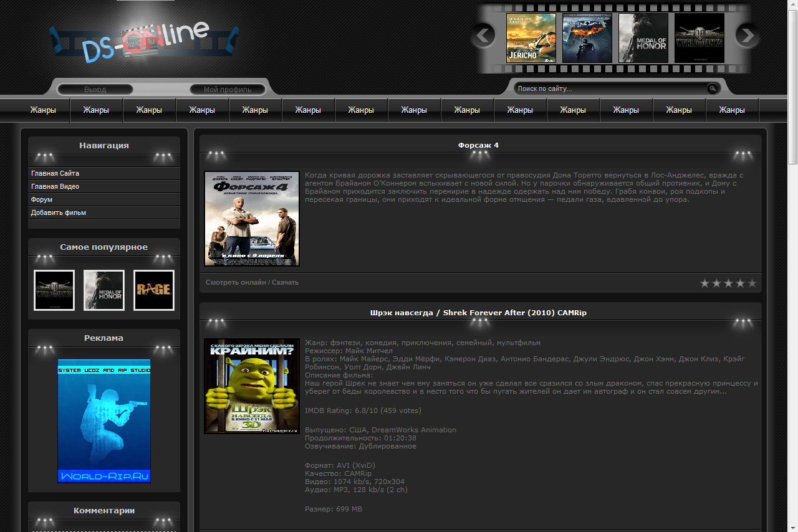Click the left carousel arrow in the filmstrip

coord(483,36)
